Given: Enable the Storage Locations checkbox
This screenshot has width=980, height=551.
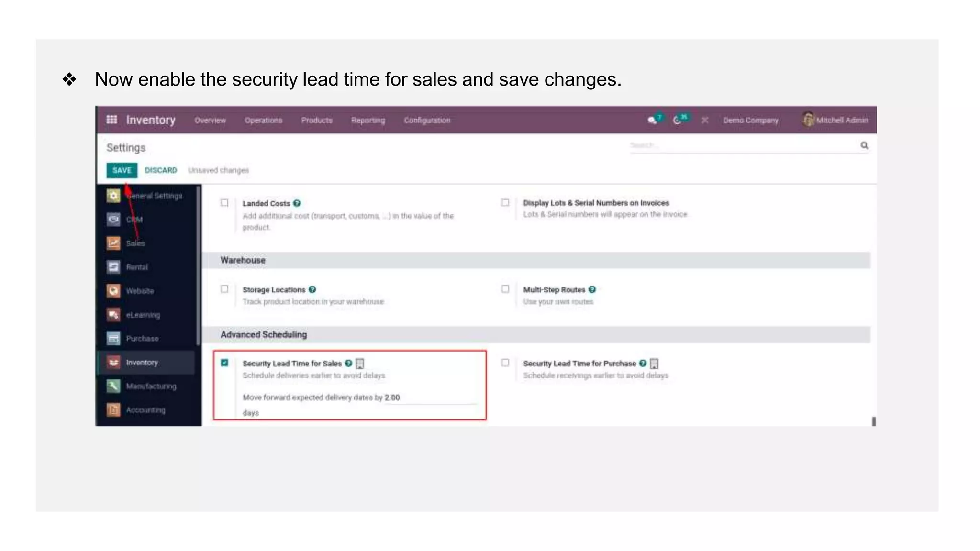Looking at the screenshot, I should coord(224,289).
